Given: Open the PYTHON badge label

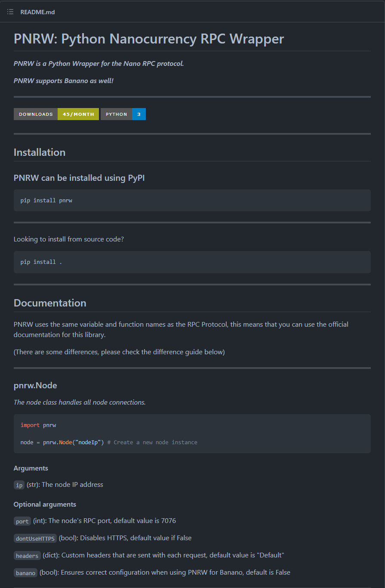Looking at the screenshot, I should point(117,114).
